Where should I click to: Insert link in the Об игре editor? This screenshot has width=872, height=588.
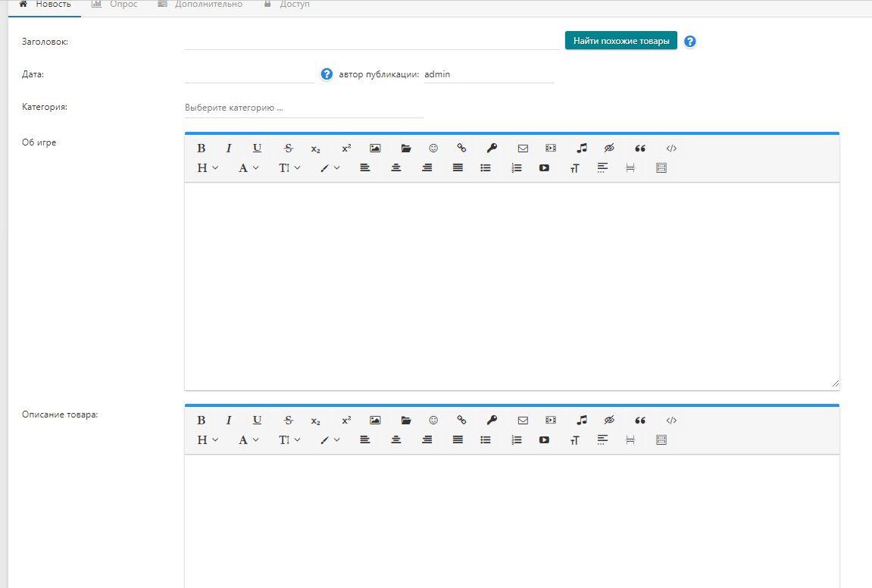[x=461, y=148]
